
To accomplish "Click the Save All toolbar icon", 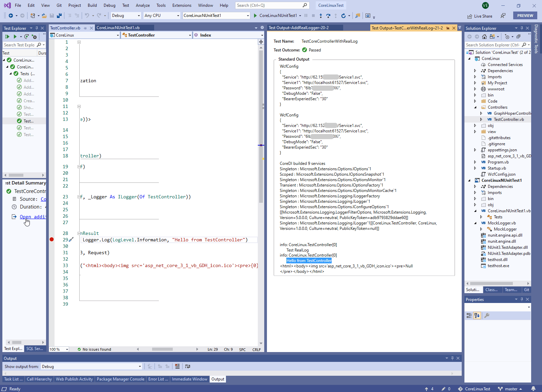I will click(59, 16).
